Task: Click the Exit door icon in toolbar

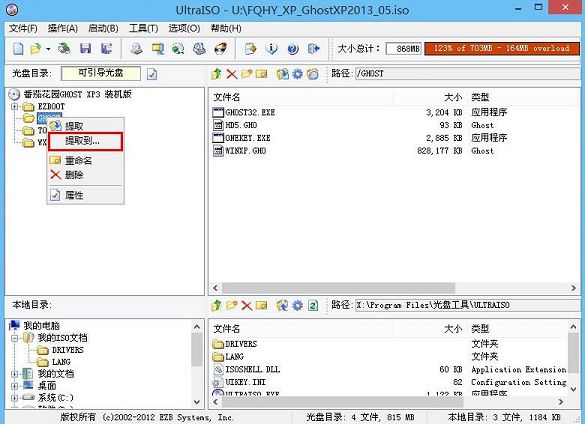Action: click(x=314, y=49)
